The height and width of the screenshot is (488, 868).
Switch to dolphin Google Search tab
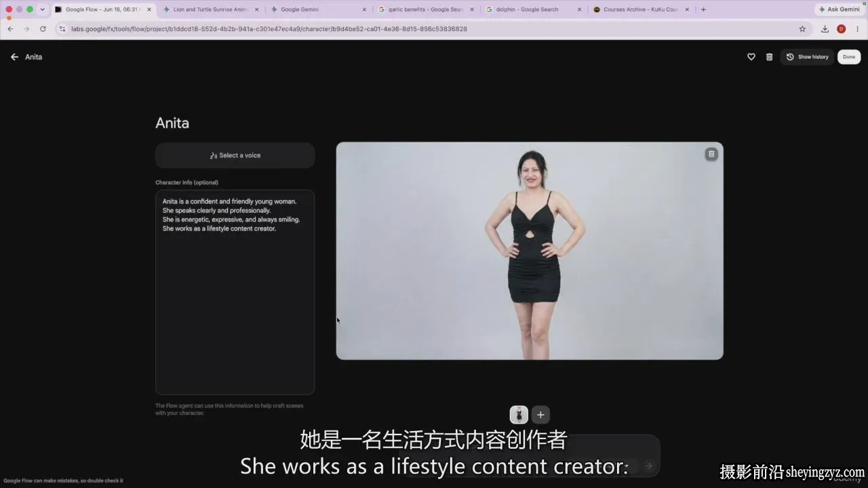(532, 9)
